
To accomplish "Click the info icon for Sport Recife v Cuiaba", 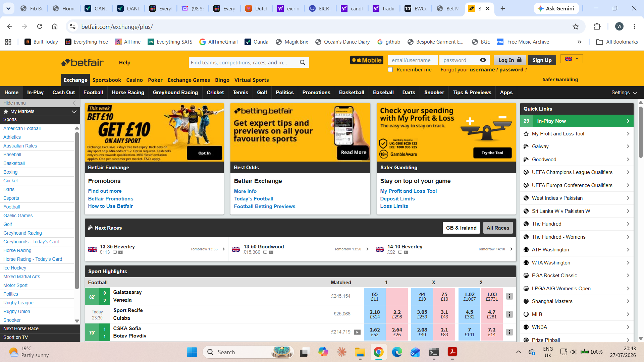I will pos(509,314).
